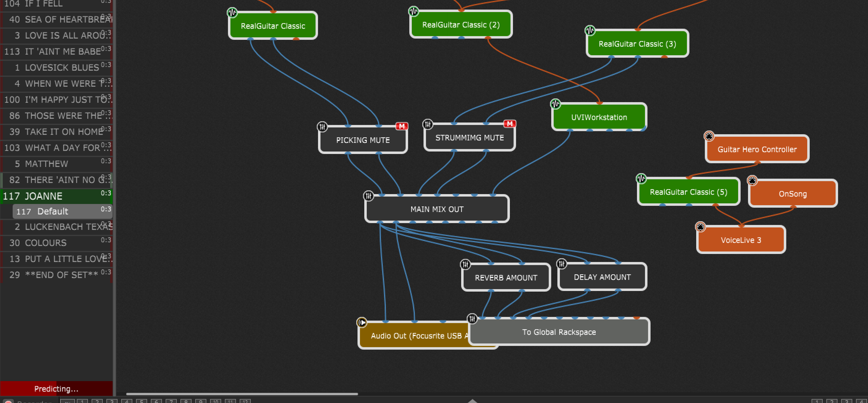The height and width of the screenshot is (403, 868).
Task: Click MIDI icon on VoiceLive 3 block
Action: pyautogui.click(x=700, y=227)
